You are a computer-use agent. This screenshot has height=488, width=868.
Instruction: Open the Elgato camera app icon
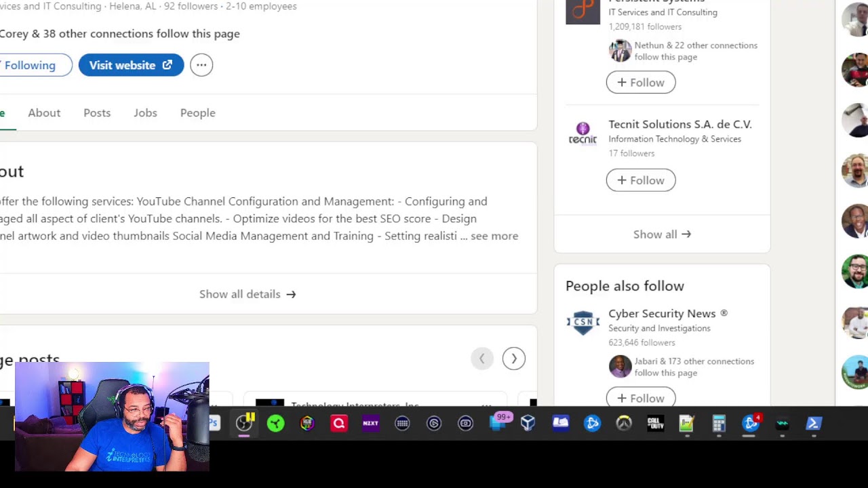tap(465, 424)
